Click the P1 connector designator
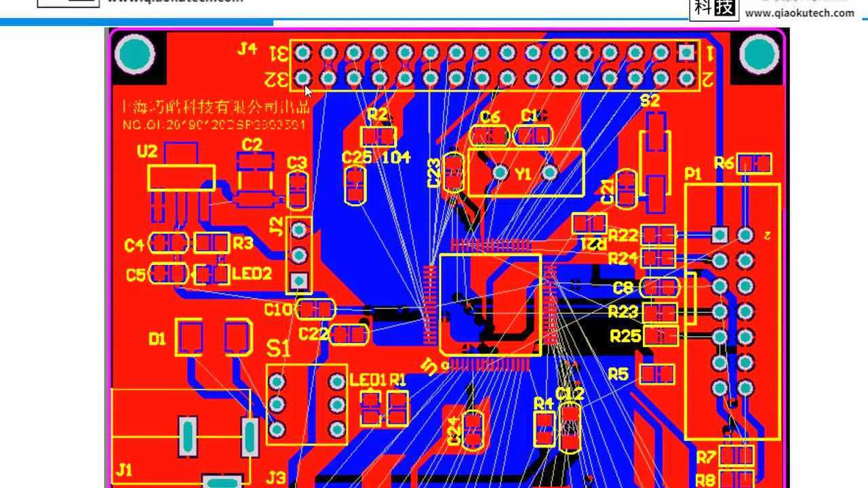This screenshot has height=488, width=868. tap(692, 174)
